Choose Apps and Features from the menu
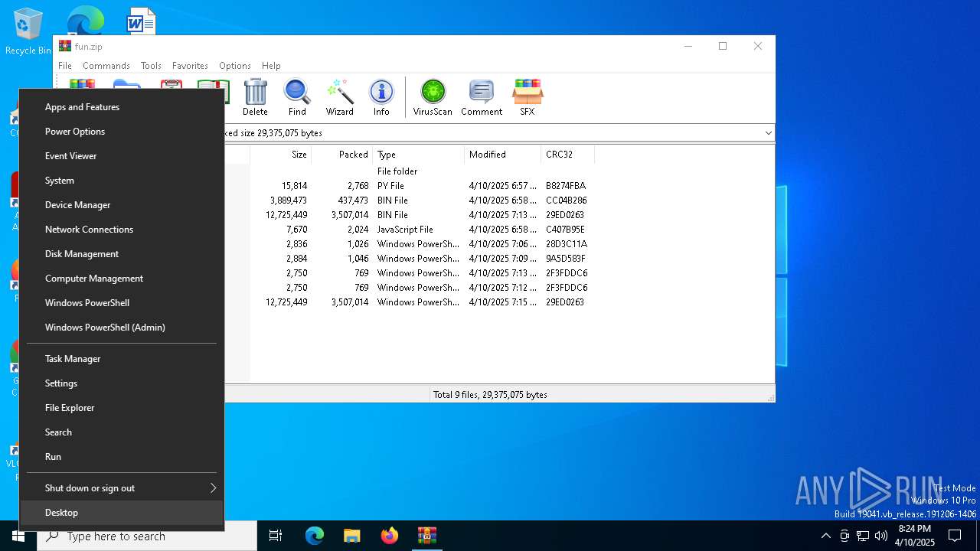This screenshot has height=551, width=980. (x=122, y=107)
